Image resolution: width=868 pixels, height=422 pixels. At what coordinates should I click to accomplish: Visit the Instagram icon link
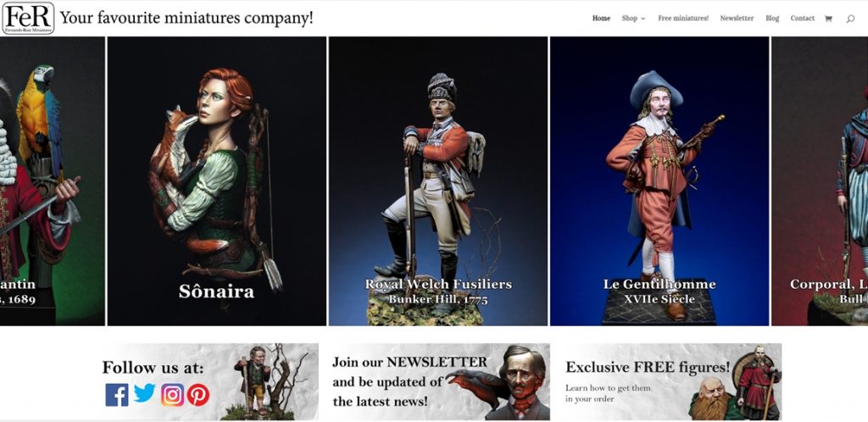tap(173, 395)
